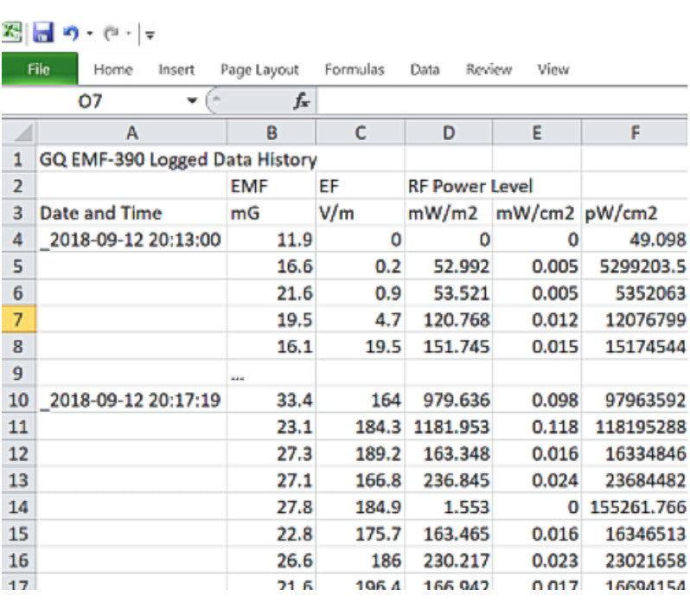Click the Redo arrow icon
Image resolution: width=690 pixels, height=616 pixels.
tap(108, 35)
